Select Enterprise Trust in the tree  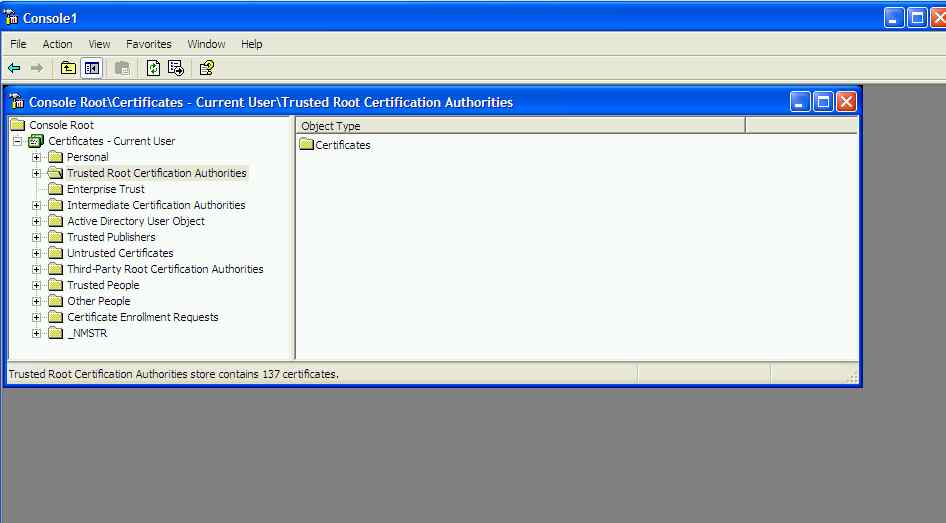(106, 189)
